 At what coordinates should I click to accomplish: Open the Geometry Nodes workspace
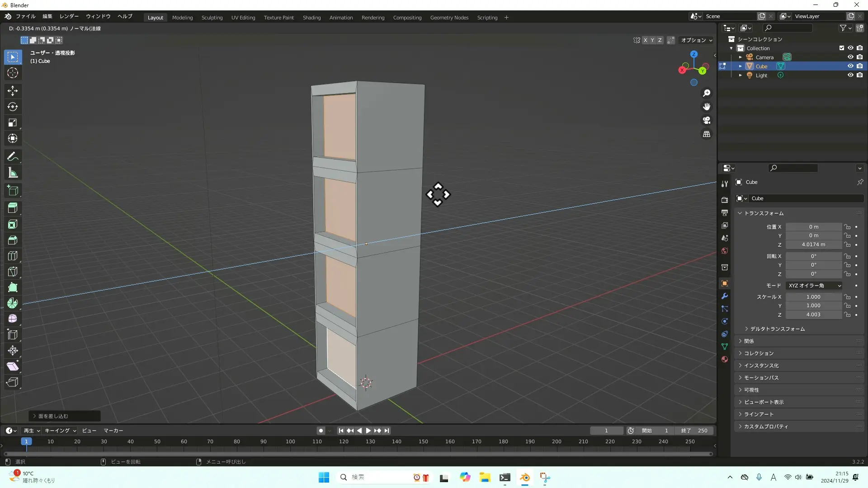(449, 17)
